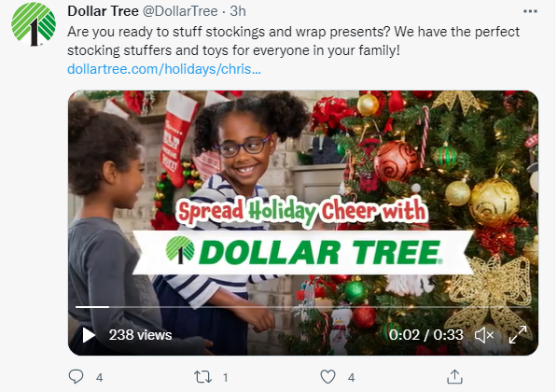Click the like count beside heart

click(352, 377)
